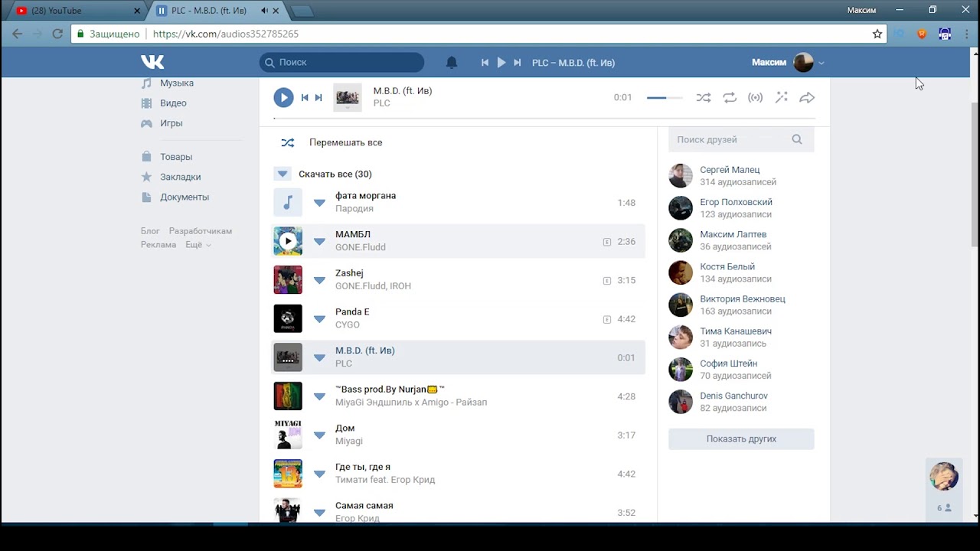Click current track album cover in player
980x551 pixels.
(x=348, y=97)
